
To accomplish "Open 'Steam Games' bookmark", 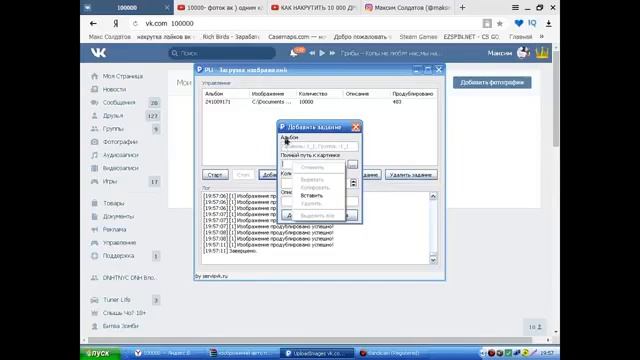I will coord(418,37).
